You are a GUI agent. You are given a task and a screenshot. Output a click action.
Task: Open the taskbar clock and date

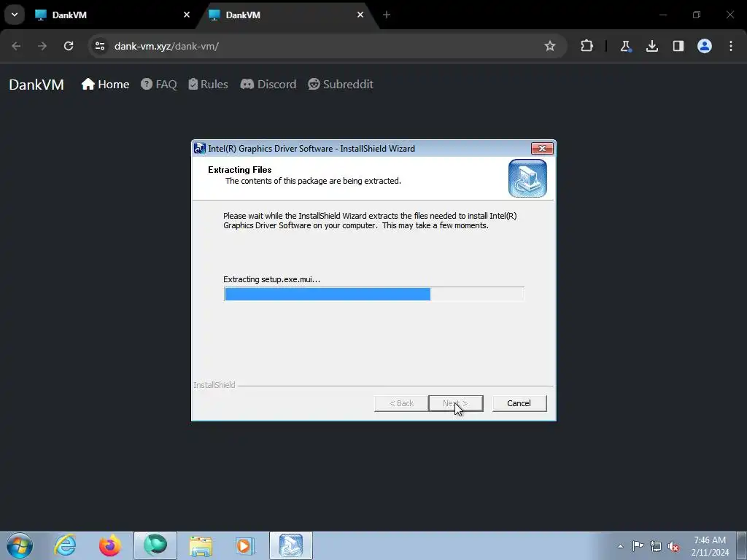[x=710, y=546]
